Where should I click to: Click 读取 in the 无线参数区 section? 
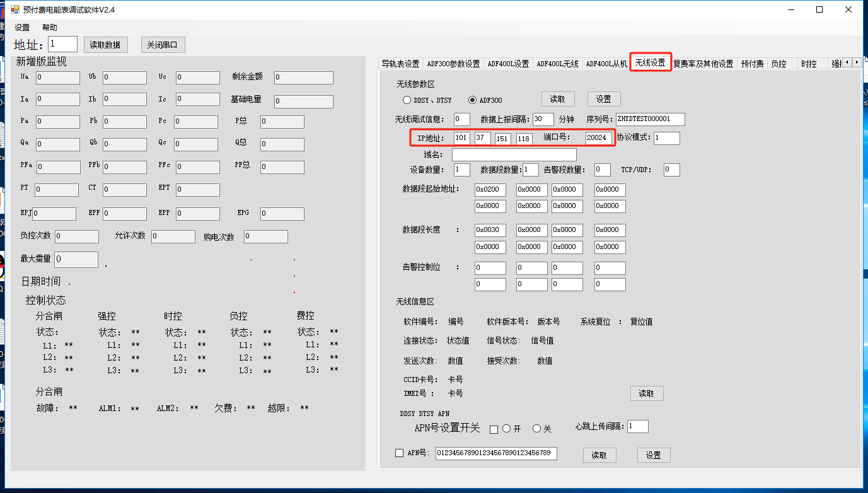[558, 99]
